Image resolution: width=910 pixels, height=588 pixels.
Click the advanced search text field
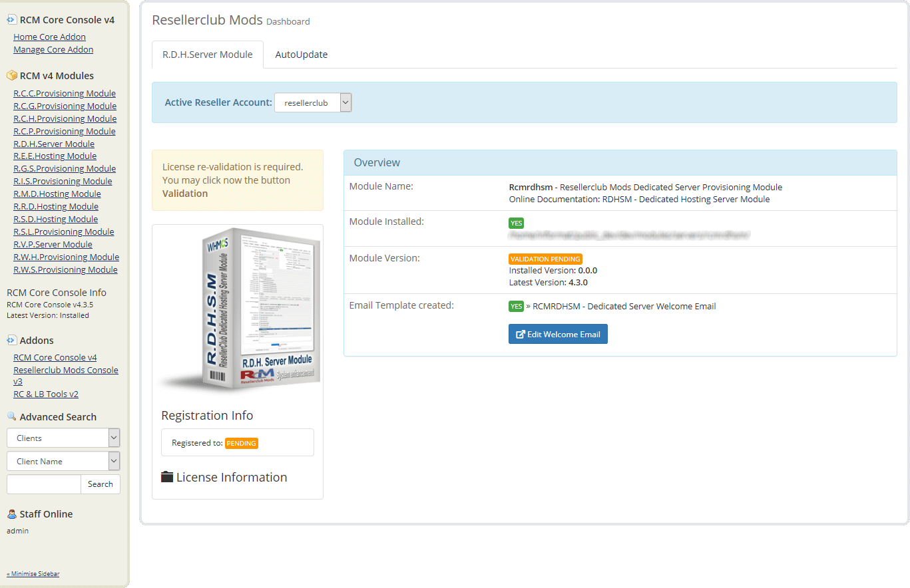point(44,484)
